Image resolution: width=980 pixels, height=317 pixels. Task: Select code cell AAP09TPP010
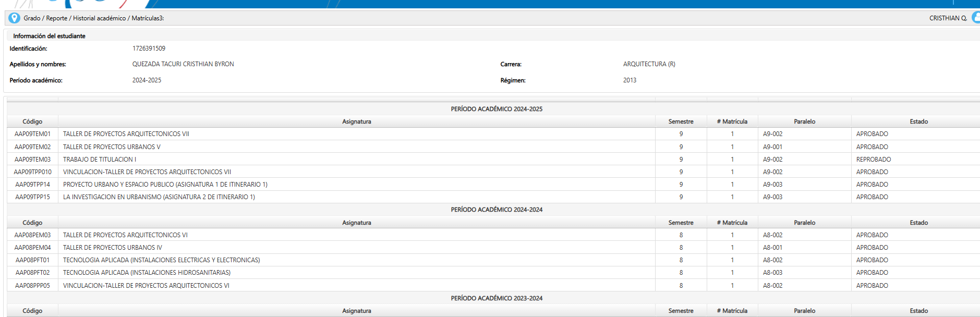tap(32, 172)
